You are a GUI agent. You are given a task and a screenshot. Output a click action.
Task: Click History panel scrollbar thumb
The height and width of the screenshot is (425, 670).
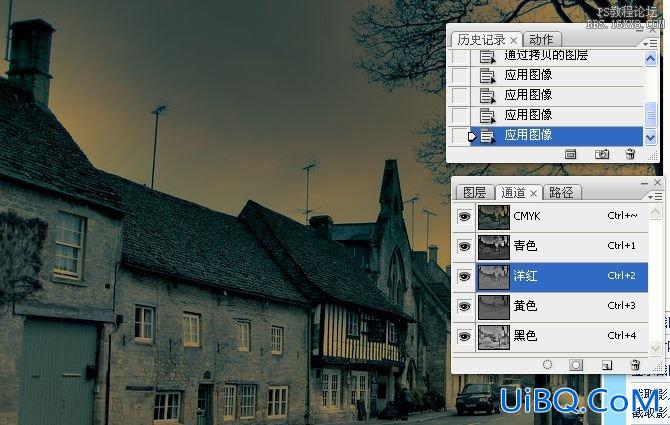(650, 114)
